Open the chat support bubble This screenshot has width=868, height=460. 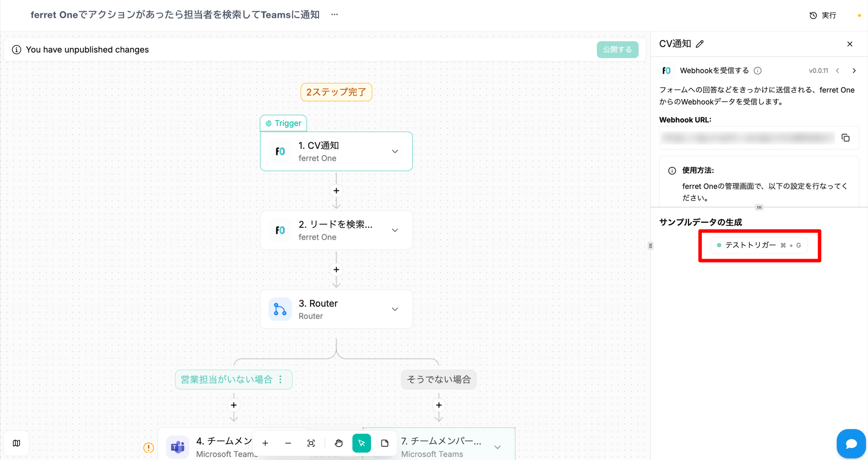[851, 443]
